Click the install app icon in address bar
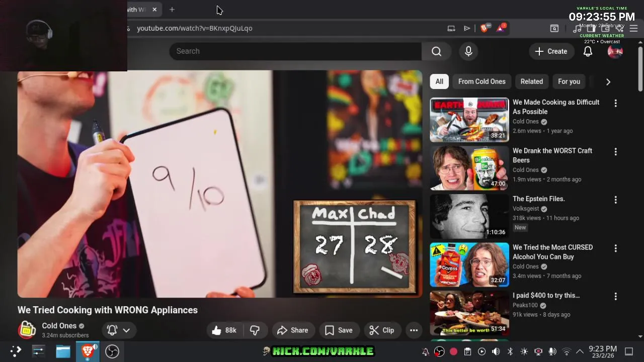This screenshot has height=362, width=644. click(451, 28)
